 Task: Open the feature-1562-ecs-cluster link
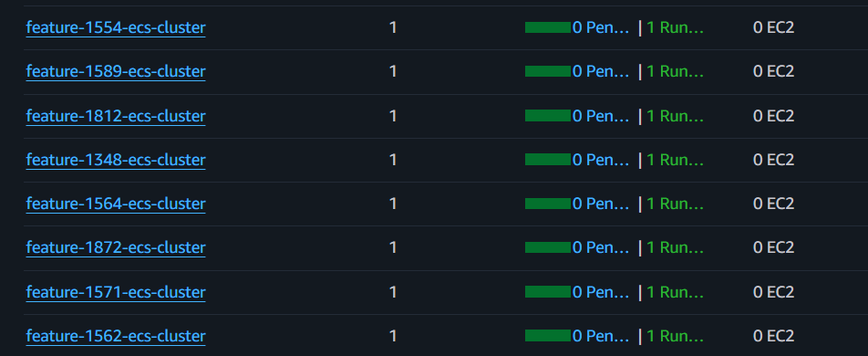pos(116,336)
